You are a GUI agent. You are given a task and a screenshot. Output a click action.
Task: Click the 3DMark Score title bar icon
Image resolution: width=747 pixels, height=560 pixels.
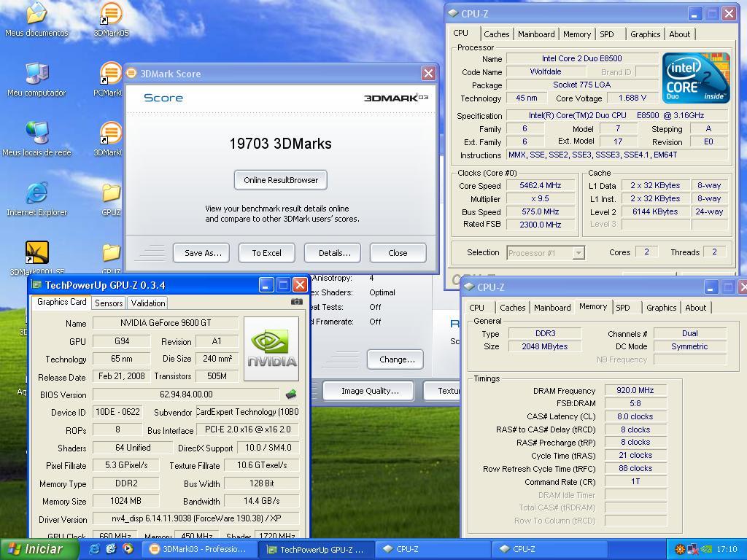tap(131, 74)
